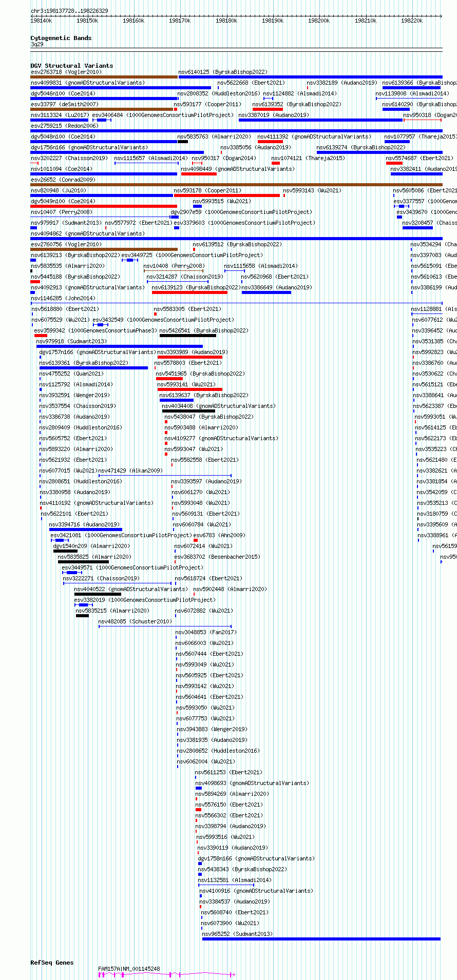Screen dimensions: 457x980
Task: Select nsv3387019 (Audano2019) feature
Action: 274,115
